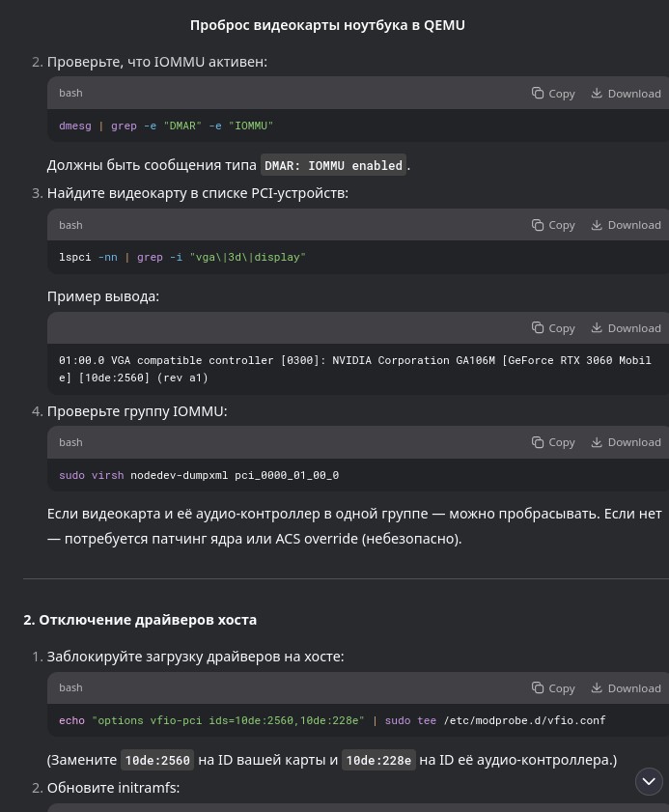Click inline code DMAR: IOMMU enabled
Viewport: 669px width, 812px height.
(333, 165)
